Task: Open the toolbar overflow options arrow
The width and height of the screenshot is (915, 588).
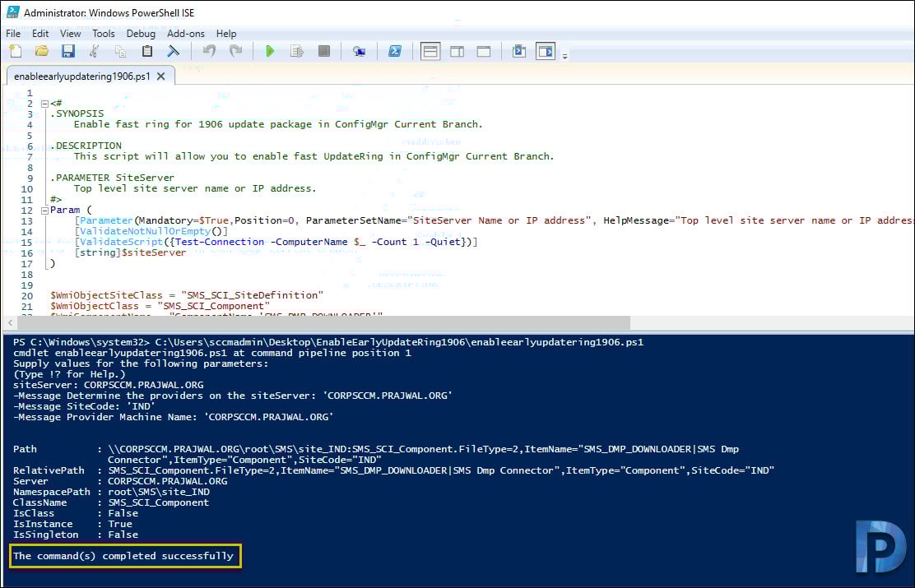Action: pyautogui.click(x=564, y=57)
